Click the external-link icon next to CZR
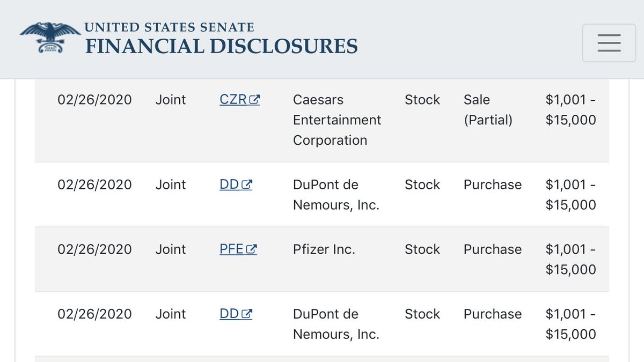Viewport: 644px width, 362px height. click(255, 100)
